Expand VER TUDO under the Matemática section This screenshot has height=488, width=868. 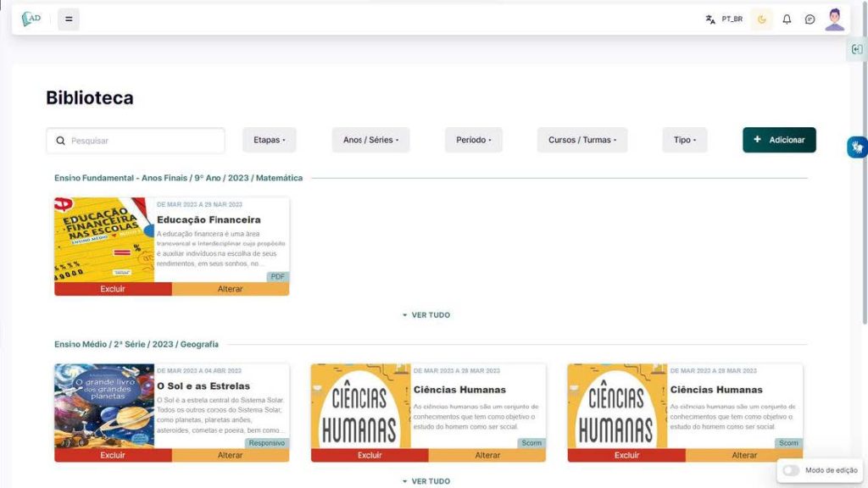(x=426, y=315)
